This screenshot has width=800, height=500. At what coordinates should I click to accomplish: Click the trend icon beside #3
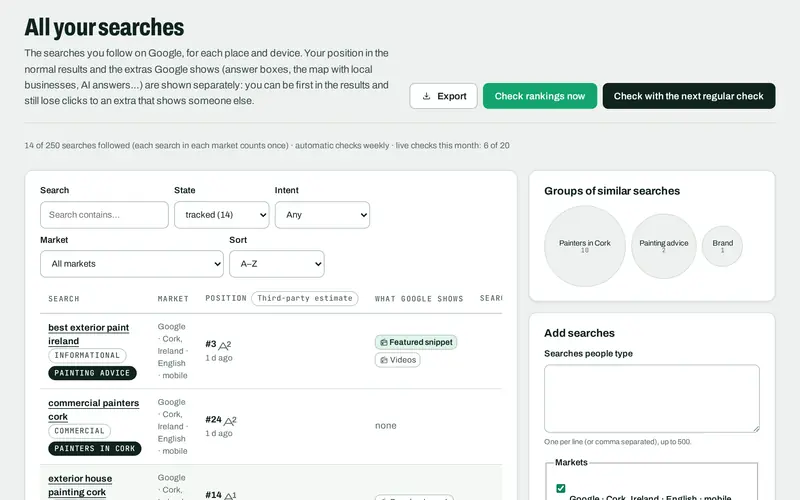pyautogui.click(x=224, y=345)
